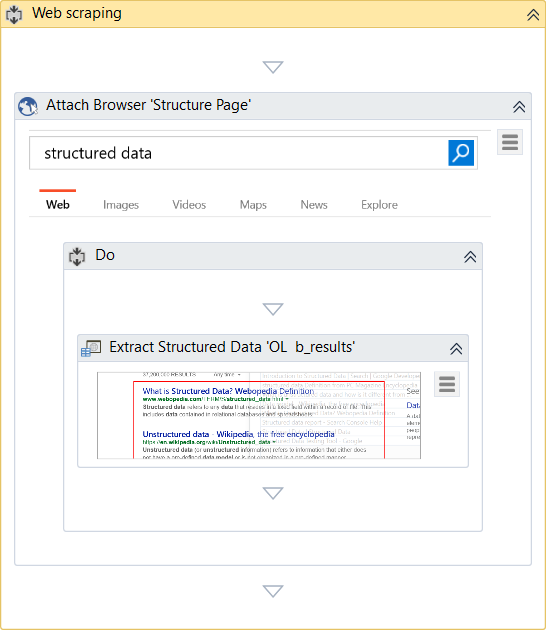546x630 pixels.
Task: Select the News tab
Action: pos(314,205)
